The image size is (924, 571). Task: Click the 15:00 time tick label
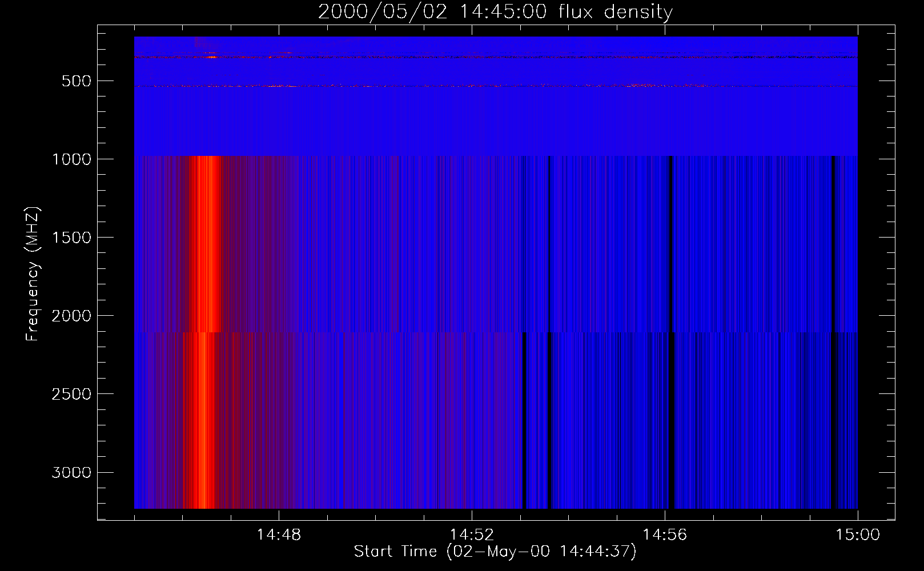(858, 535)
